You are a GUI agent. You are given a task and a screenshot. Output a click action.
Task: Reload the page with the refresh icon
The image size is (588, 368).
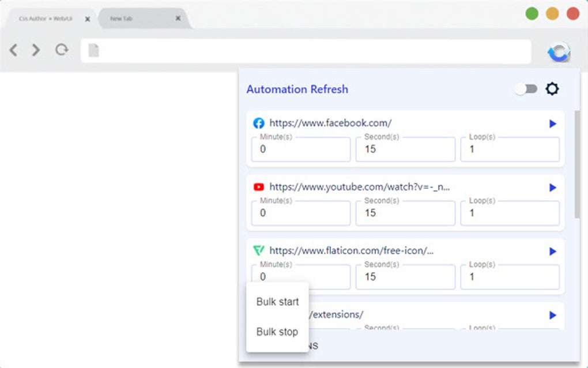point(61,50)
